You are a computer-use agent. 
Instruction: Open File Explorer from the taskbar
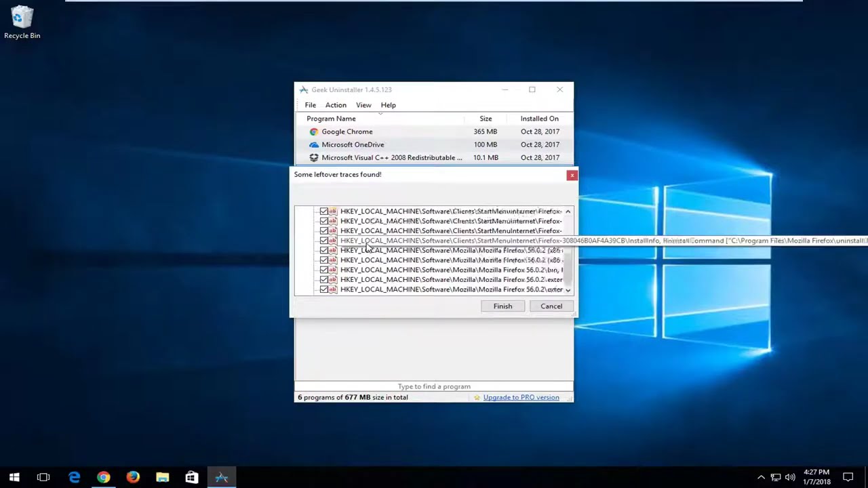(162, 477)
